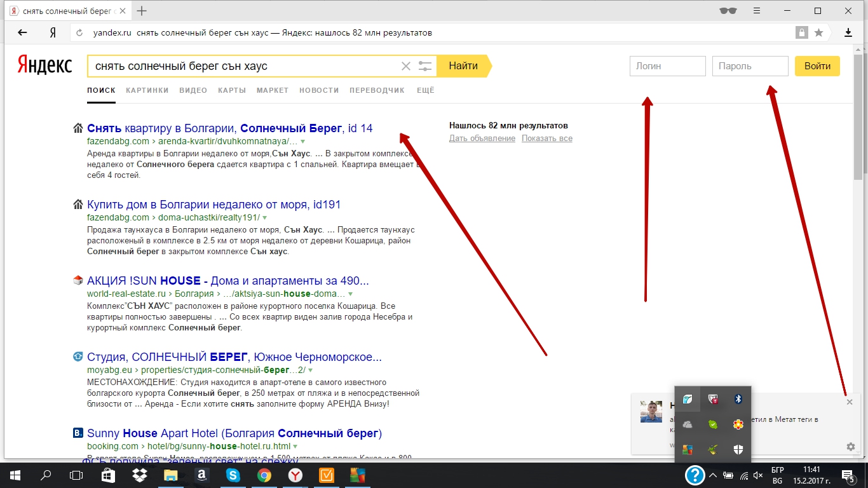Click the Yandex logo
This screenshot has width=868, height=488.
pyautogui.click(x=44, y=65)
